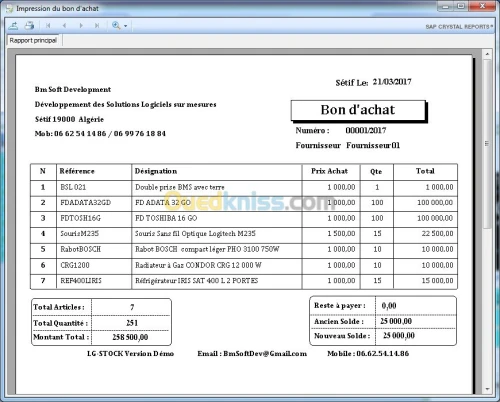
Task: Click the total '15 000,00' cell
Action: click(x=437, y=281)
